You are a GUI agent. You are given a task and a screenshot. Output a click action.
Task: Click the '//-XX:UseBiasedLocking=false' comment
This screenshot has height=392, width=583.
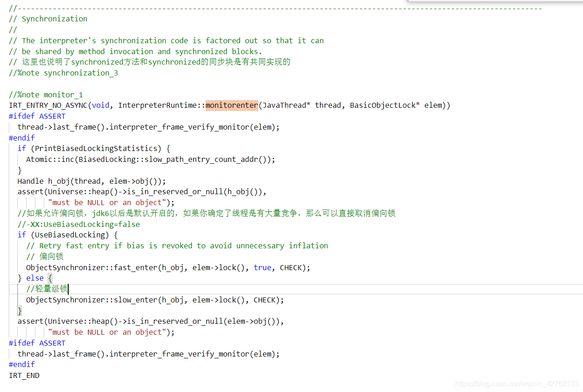tap(79, 224)
